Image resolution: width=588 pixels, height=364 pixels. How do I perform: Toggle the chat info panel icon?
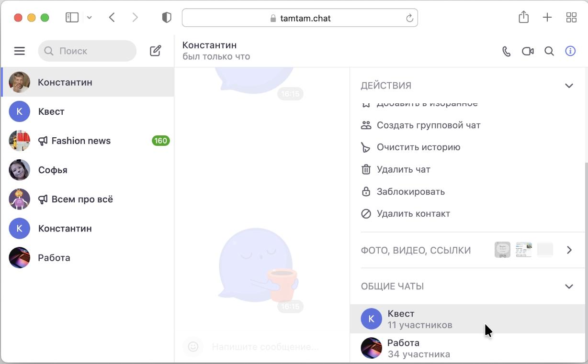coord(570,51)
